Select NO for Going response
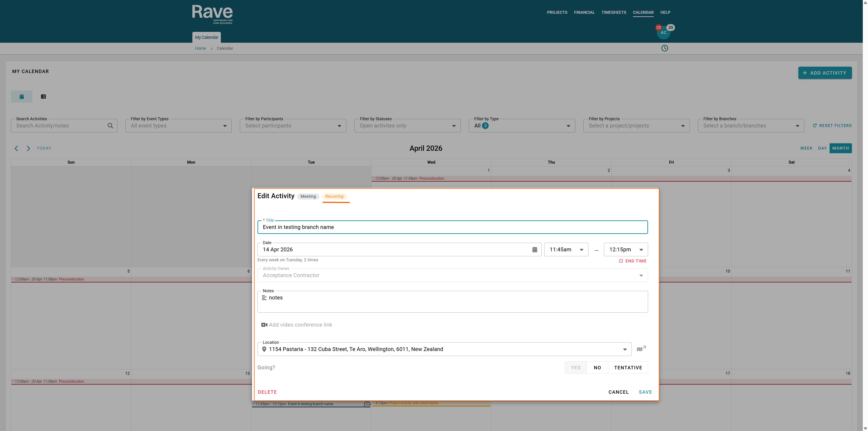868x431 pixels. tap(597, 368)
